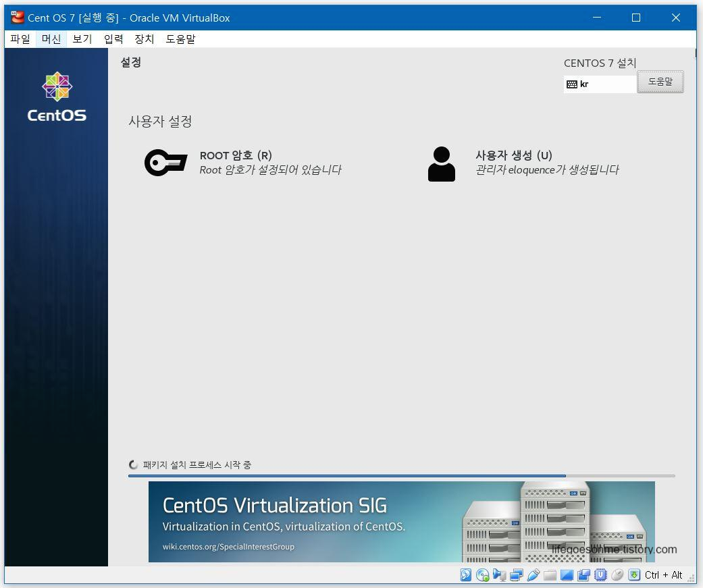Viewport: 703px width, 588px height.
Task: Click the CentOS logo in sidebar
Action: [x=57, y=97]
